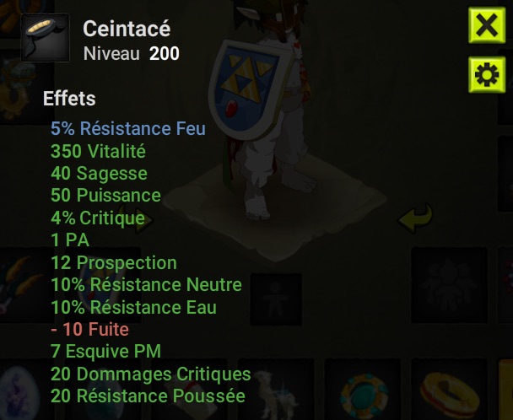Click the blue shield on the character
The image size is (513, 420).
point(251,89)
